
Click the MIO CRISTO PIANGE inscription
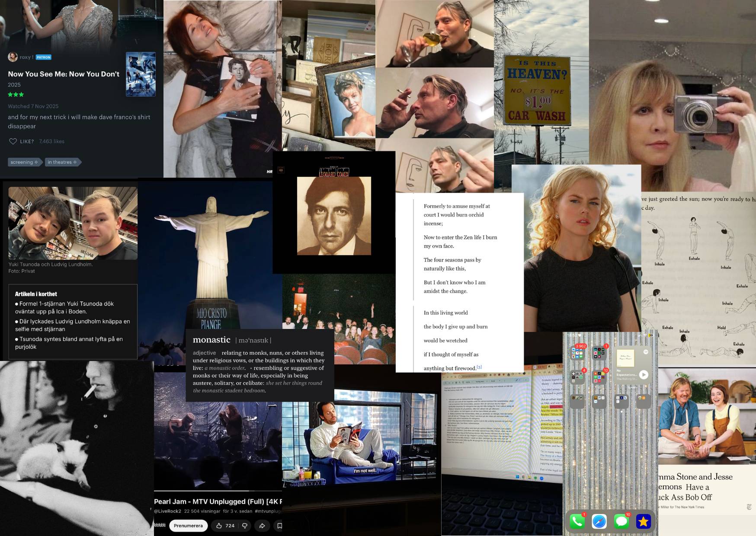tap(211, 319)
